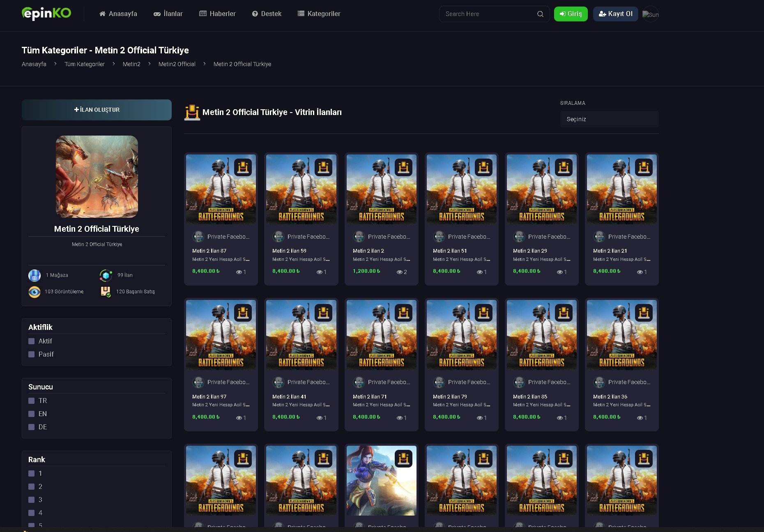Click the profile avatar icon in header
Screen dimensions: 764x532
pos(651,14)
